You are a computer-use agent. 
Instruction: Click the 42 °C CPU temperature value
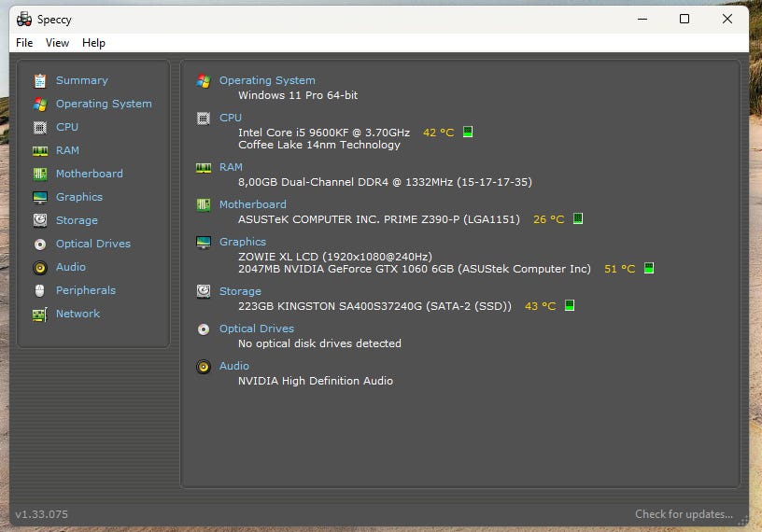coord(438,133)
